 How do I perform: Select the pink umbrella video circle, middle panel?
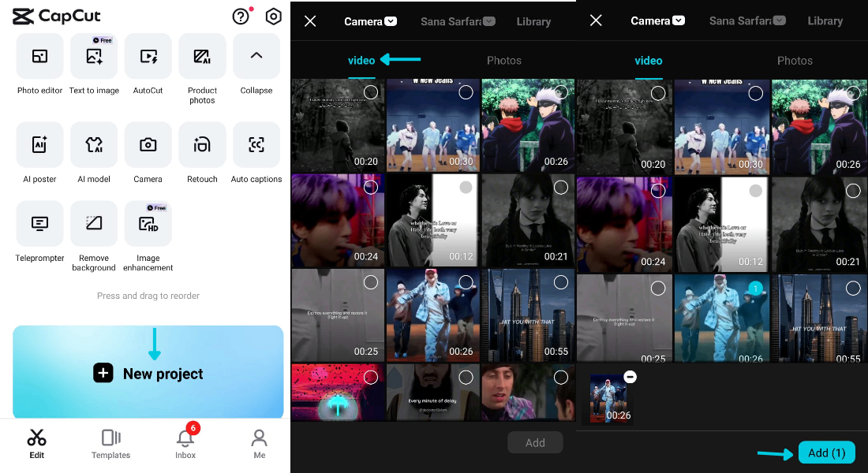pyautogui.click(x=370, y=378)
